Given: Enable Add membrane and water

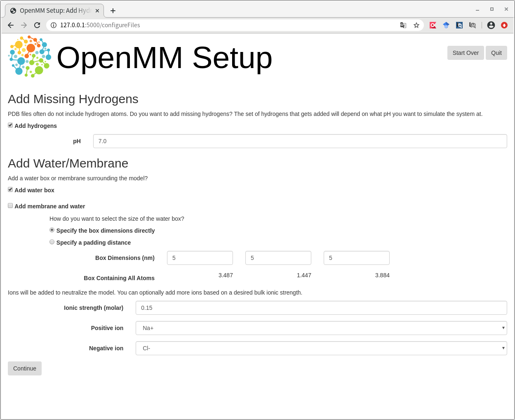Looking at the screenshot, I should click(10, 205).
